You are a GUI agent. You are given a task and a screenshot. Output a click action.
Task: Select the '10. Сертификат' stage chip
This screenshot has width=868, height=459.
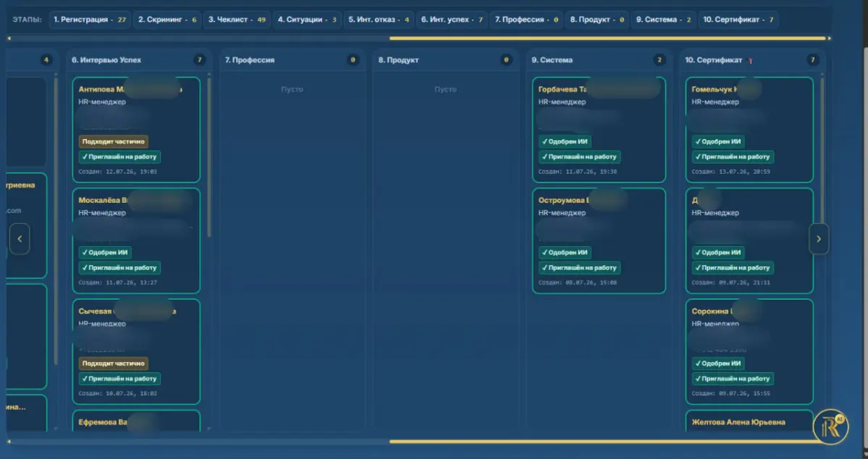point(738,20)
